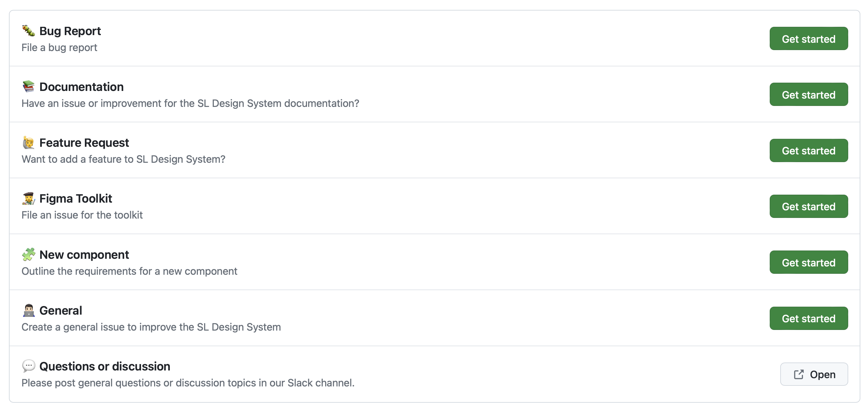Image resolution: width=868 pixels, height=411 pixels.
Task: Click the speech bubble icon for Questions
Action: (28, 366)
